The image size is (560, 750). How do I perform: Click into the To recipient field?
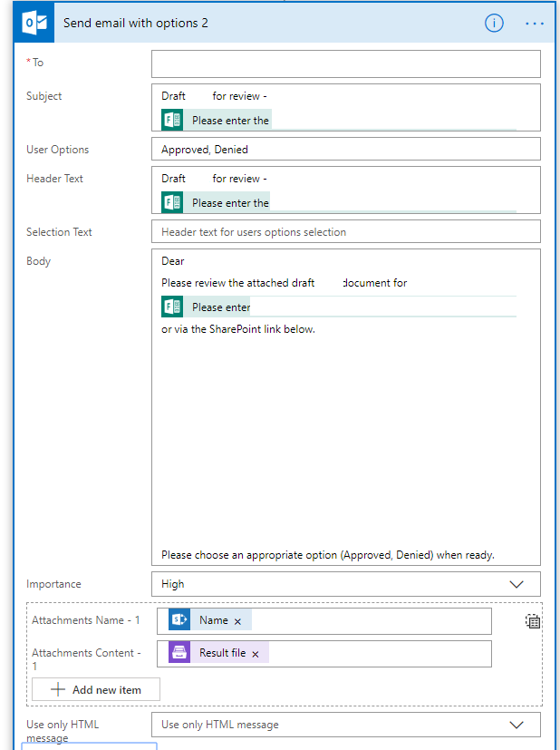pyautogui.click(x=346, y=63)
